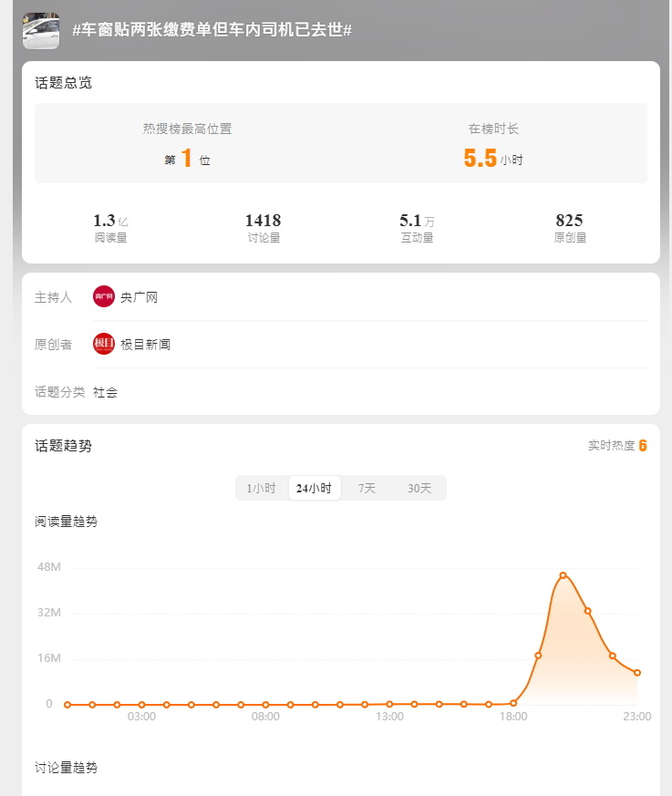The height and width of the screenshot is (796, 672).
Task: Click the 5.5小时 在榜时长 value
Action: [493, 158]
